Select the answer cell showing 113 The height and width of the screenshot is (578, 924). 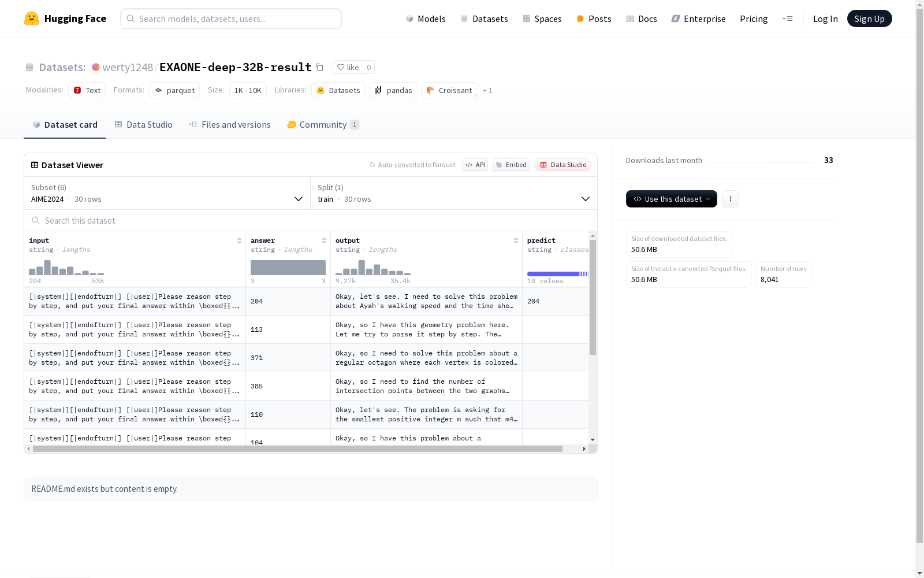[288, 329]
